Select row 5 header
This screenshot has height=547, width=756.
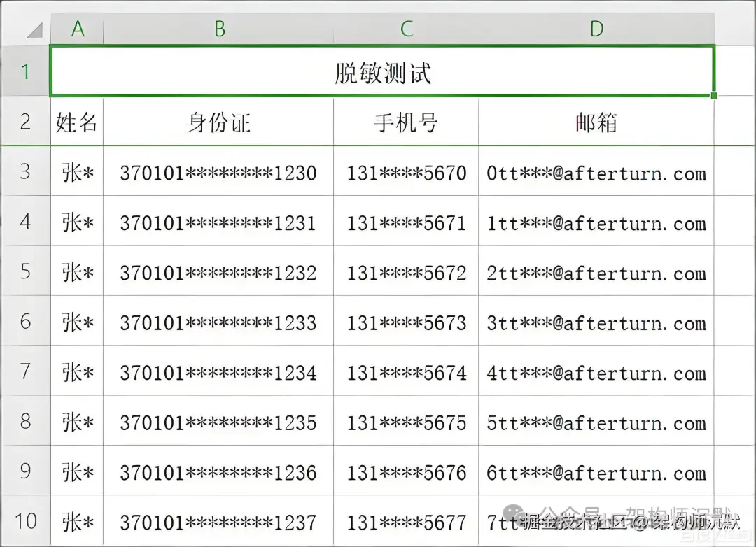[25, 271]
